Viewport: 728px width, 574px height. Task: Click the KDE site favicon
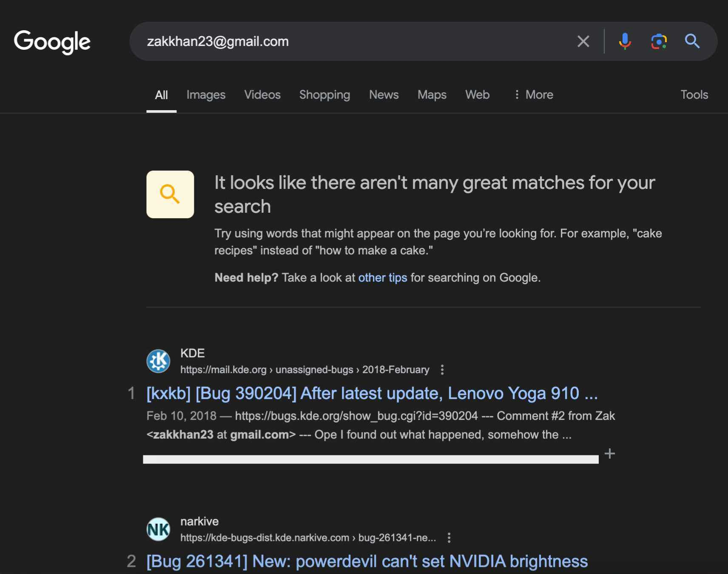[x=158, y=361]
